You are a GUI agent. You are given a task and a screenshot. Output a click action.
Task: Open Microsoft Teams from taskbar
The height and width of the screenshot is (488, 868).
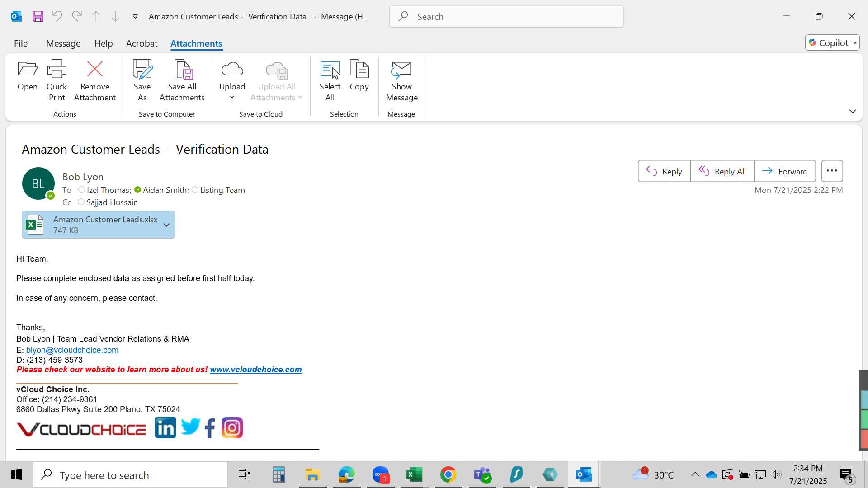(x=482, y=474)
